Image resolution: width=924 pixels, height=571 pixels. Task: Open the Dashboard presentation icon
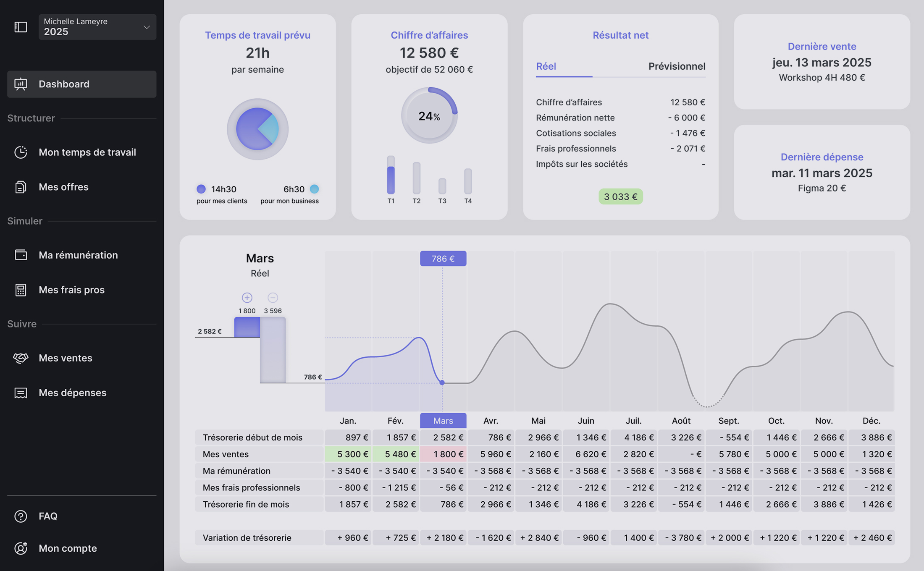pyautogui.click(x=21, y=84)
